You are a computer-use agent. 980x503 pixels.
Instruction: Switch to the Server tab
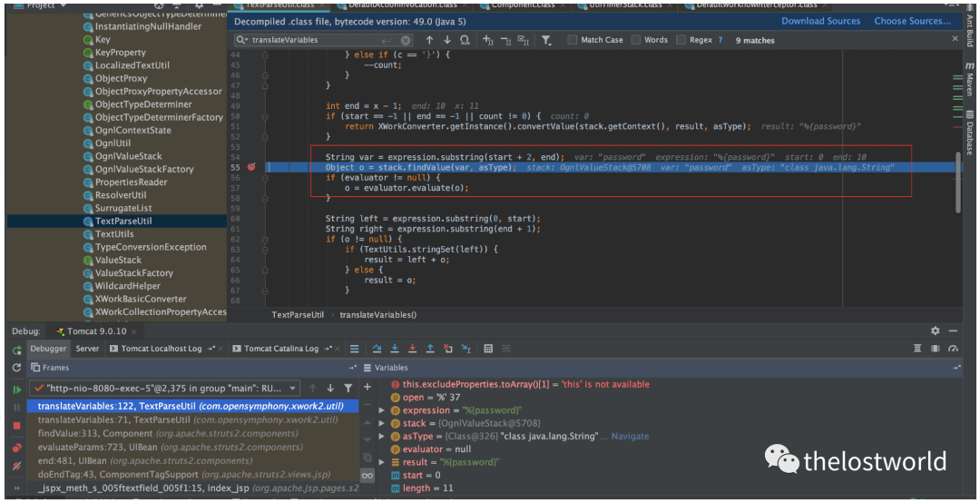pyautogui.click(x=87, y=349)
